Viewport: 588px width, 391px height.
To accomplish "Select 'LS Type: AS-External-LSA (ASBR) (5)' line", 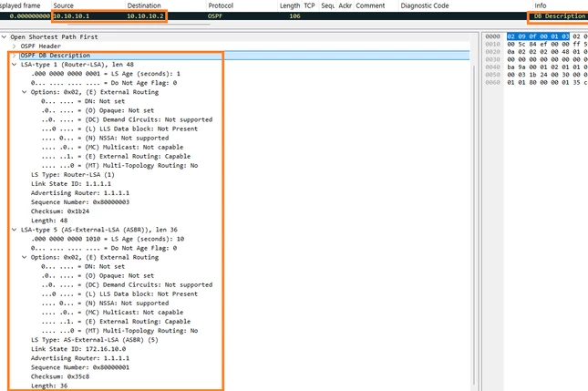I will point(95,340).
